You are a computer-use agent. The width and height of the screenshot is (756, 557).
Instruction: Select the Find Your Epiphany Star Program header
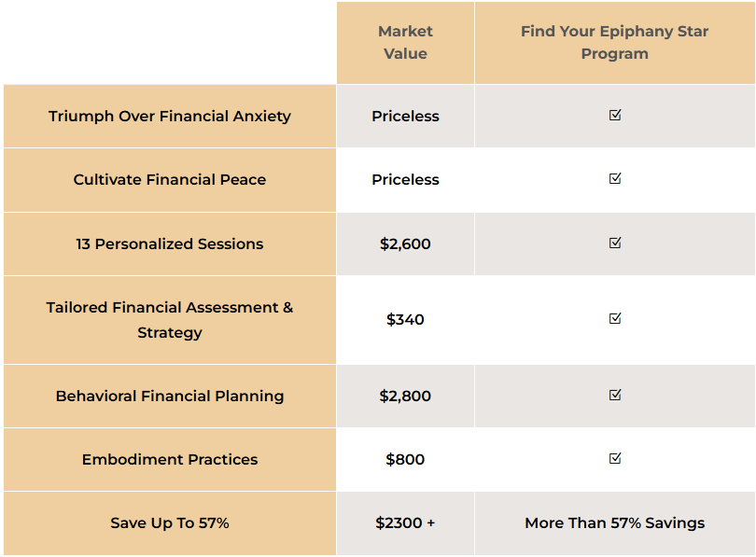pos(615,42)
